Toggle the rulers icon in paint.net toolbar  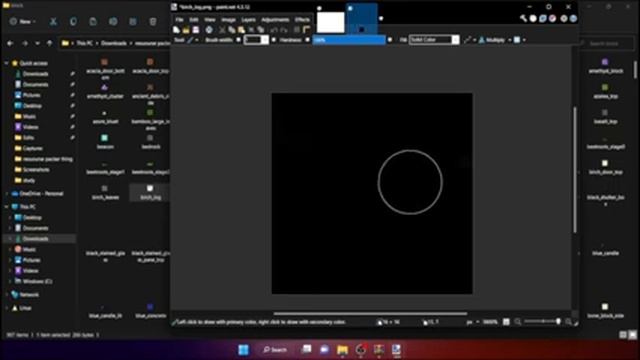pos(307,30)
